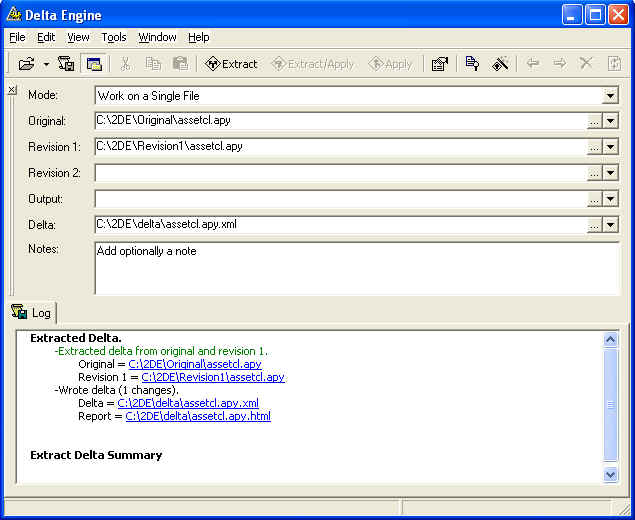
Task: Click the Copy icon in toolbar
Action: 153,64
